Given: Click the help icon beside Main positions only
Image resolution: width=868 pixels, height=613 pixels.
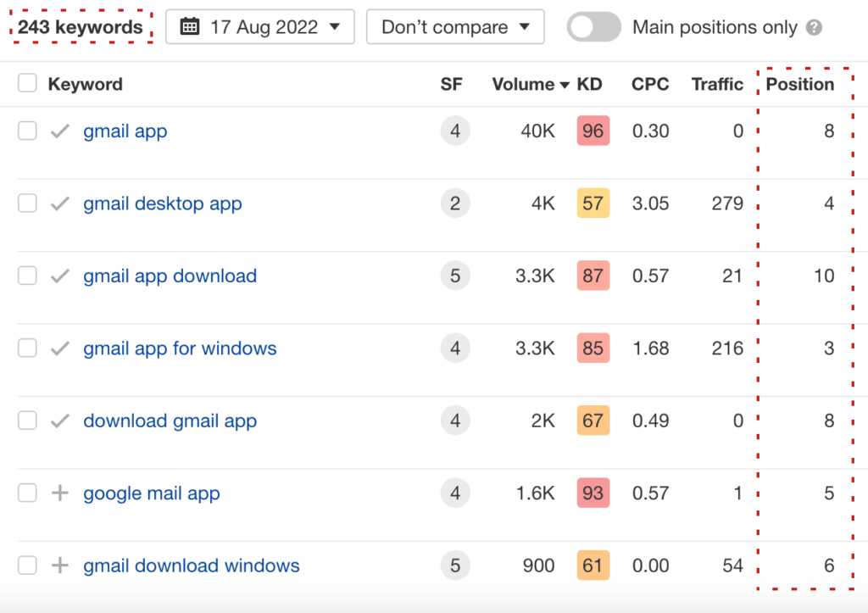Looking at the screenshot, I should tap(814, 28).
